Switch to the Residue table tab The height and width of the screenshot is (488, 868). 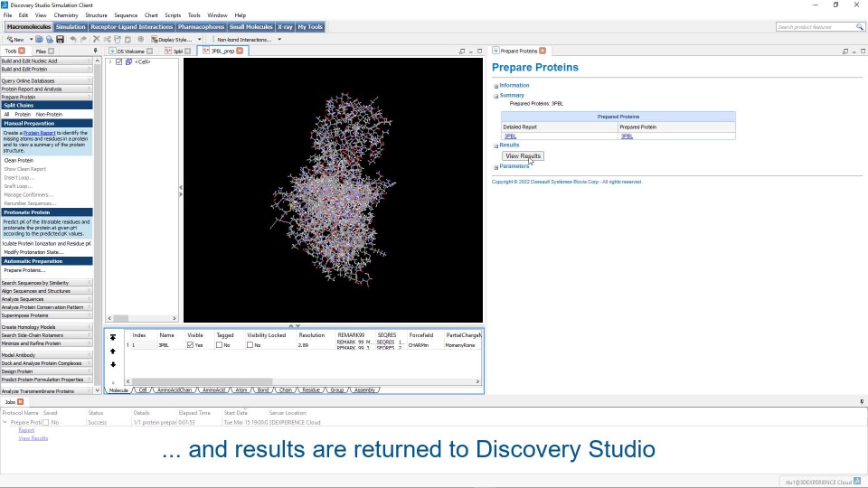coord(310,390)
